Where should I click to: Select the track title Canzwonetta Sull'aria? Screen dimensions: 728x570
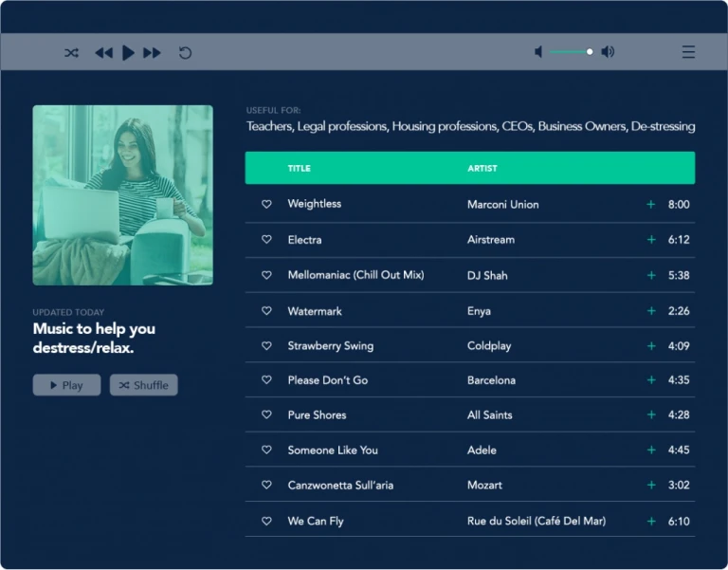340,485
